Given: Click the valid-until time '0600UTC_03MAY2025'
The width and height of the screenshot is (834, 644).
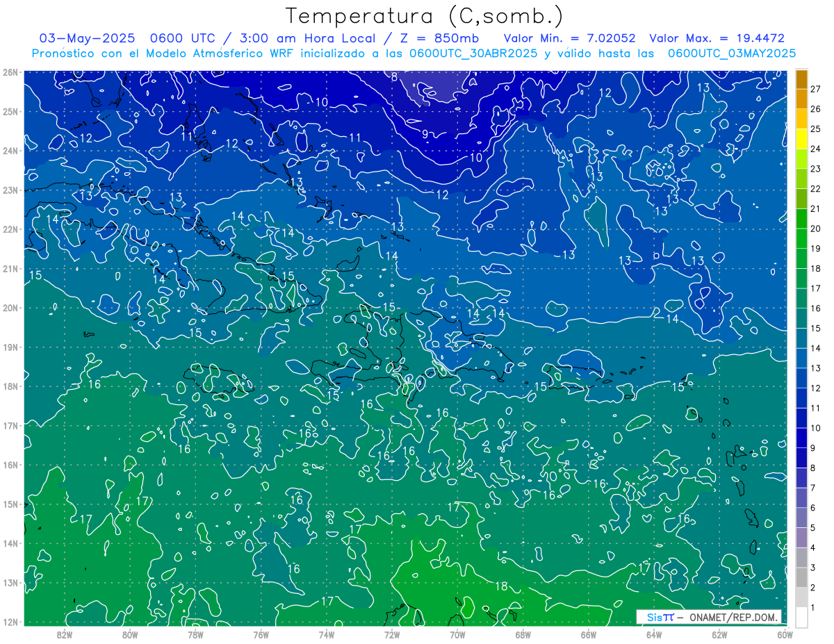Looking at the screenshot, I should tap(732, 53).
